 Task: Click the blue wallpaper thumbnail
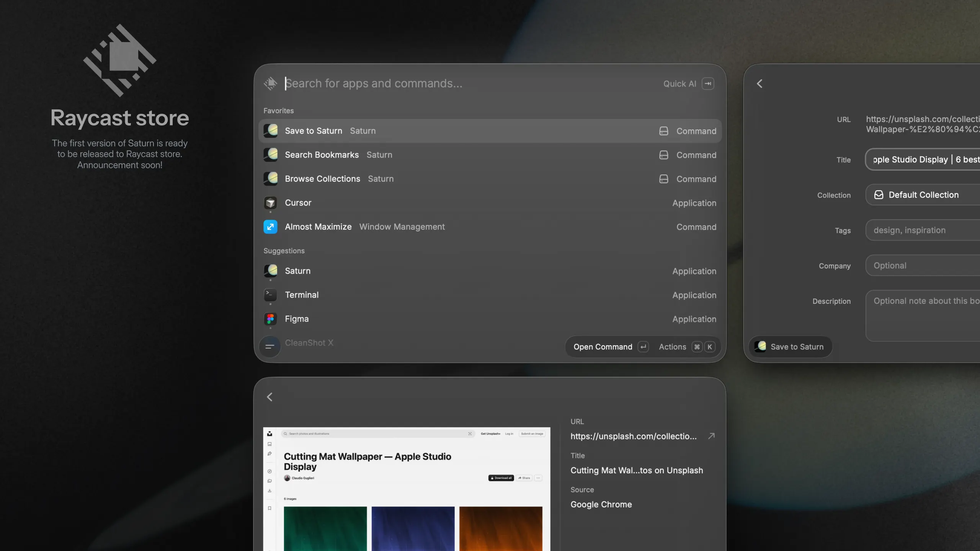pos(413,529)
